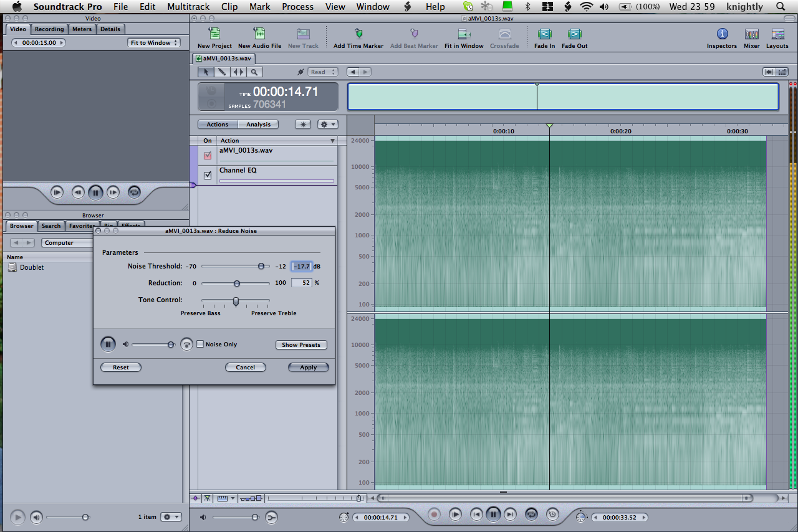Uncheck the Channel EQ action checkbox

[208, 175]
